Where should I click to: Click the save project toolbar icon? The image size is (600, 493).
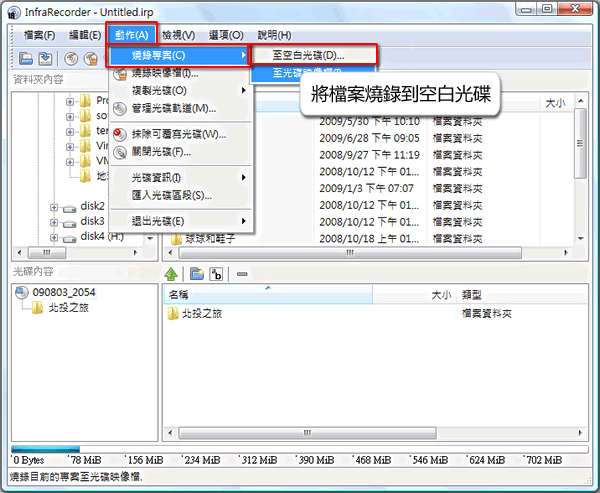point(45,59)
